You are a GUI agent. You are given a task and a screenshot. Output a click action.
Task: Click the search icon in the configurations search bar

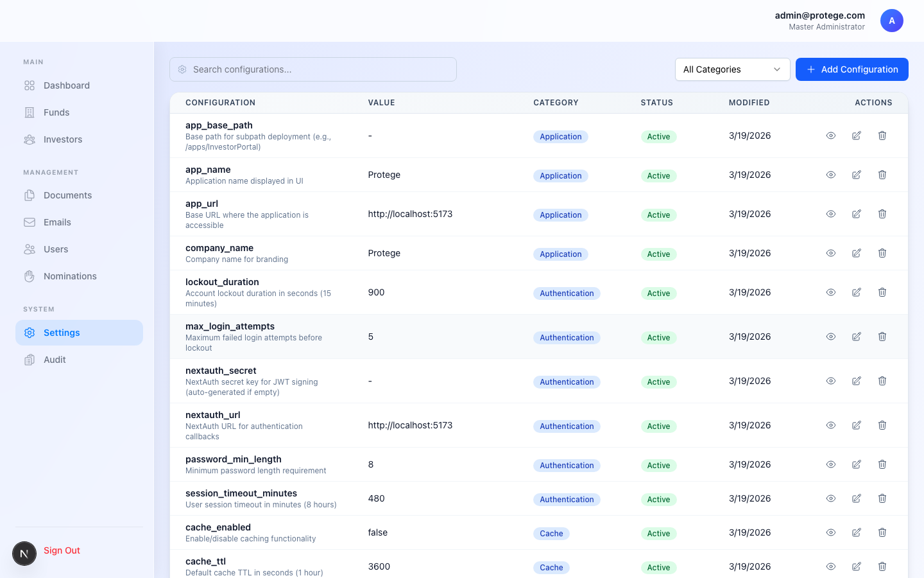182,69
